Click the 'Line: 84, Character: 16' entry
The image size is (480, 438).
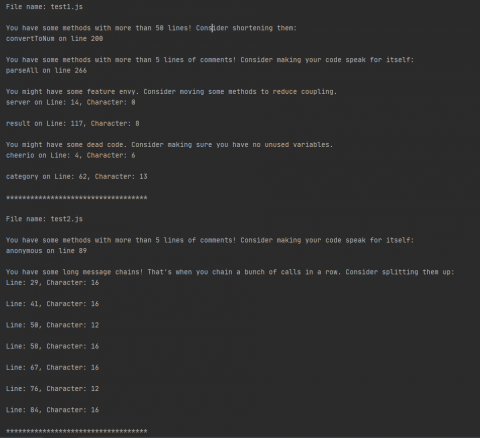(x=52, y=410)
